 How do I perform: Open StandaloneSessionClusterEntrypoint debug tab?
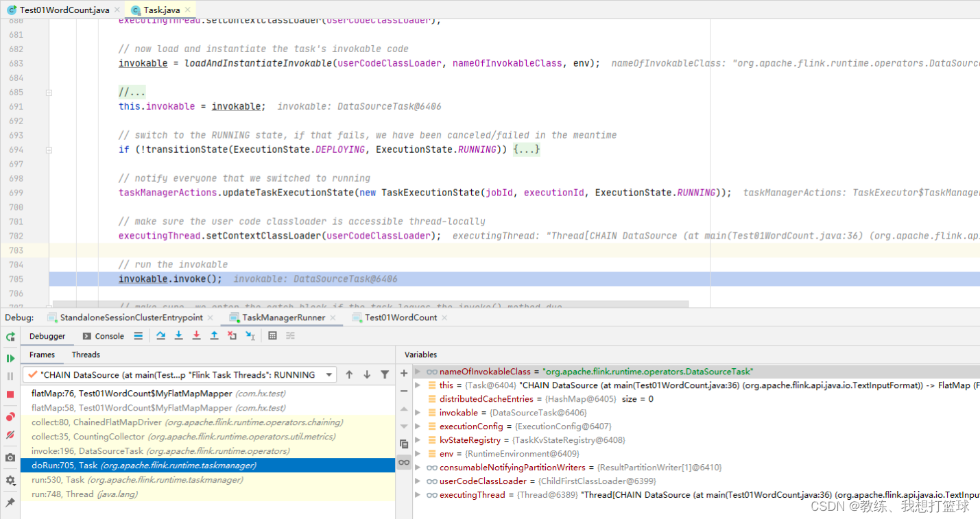coord(132,317)
